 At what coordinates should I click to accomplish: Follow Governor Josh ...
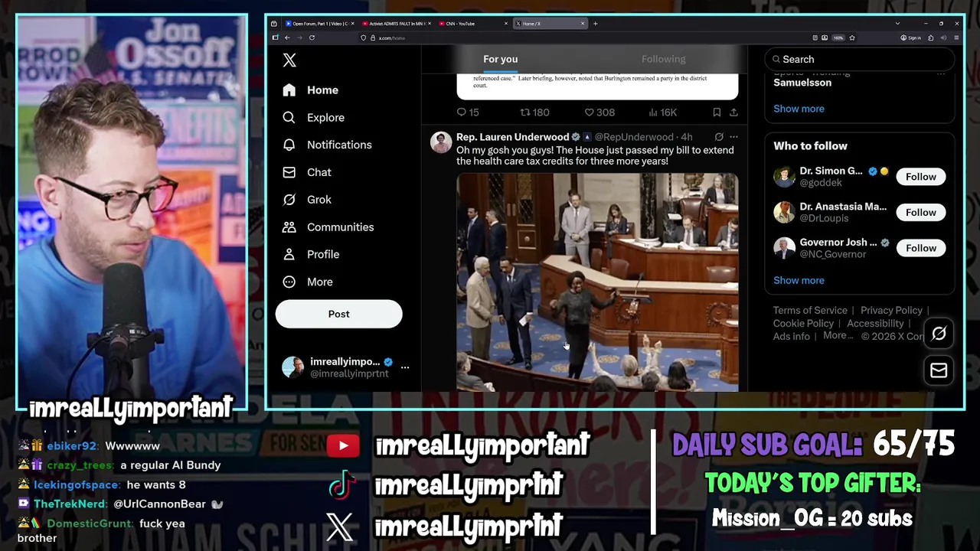pyautogui.click(x=920, y=248)
